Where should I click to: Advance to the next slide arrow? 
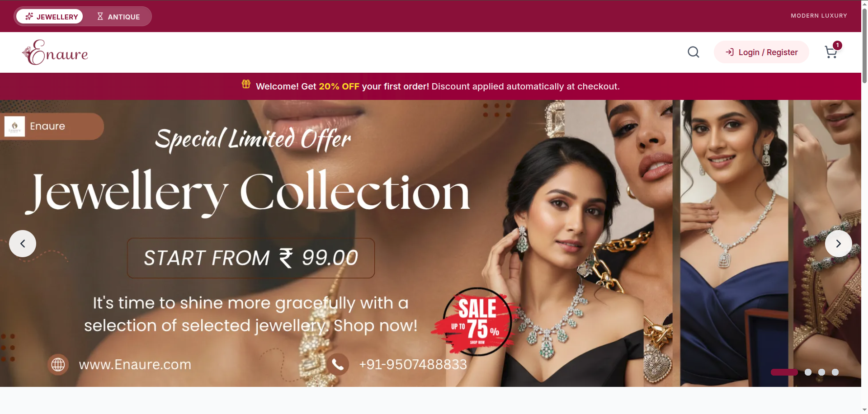[838, 244]
